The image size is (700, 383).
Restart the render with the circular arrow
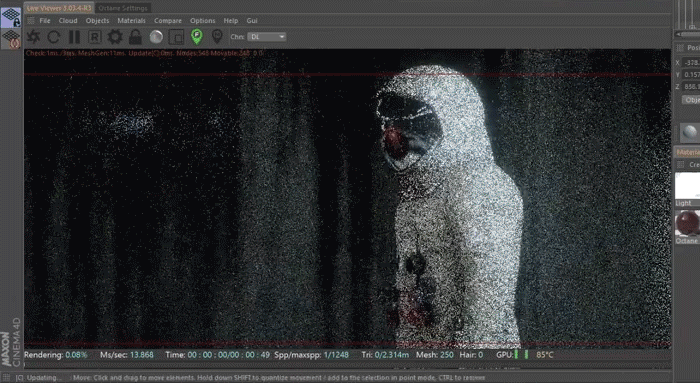pyautogui.click(x=54, y=37)
